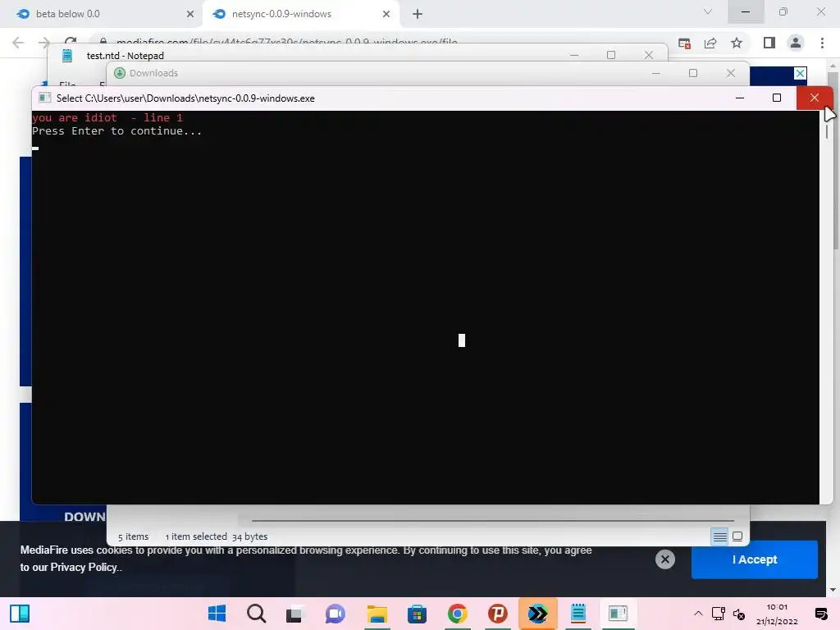Close the 'beta below 0.0' tab

[190, 14]
